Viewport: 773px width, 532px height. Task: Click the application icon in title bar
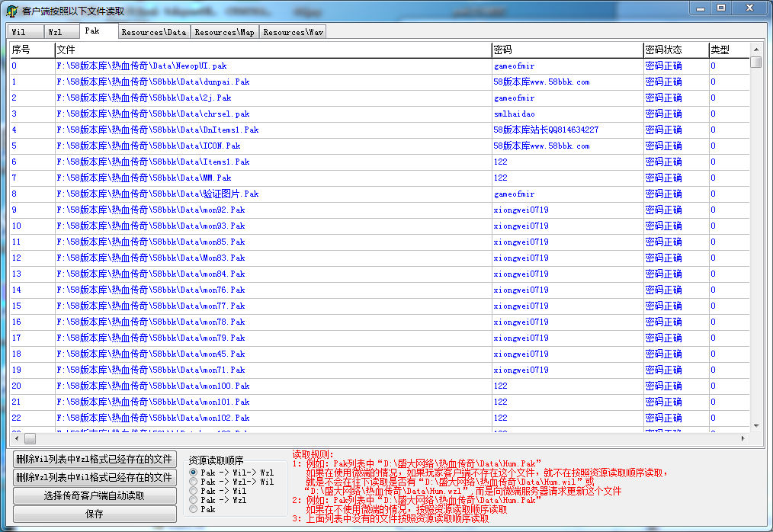pyautogui.click(x=12, y=11)
